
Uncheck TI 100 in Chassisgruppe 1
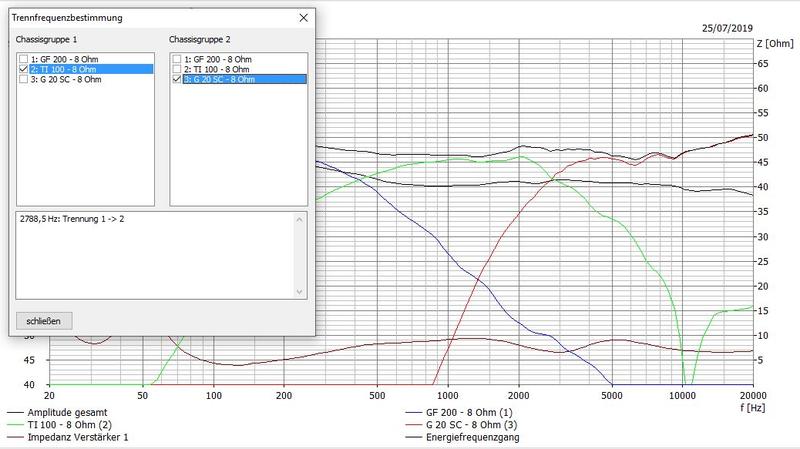[23, 69]
